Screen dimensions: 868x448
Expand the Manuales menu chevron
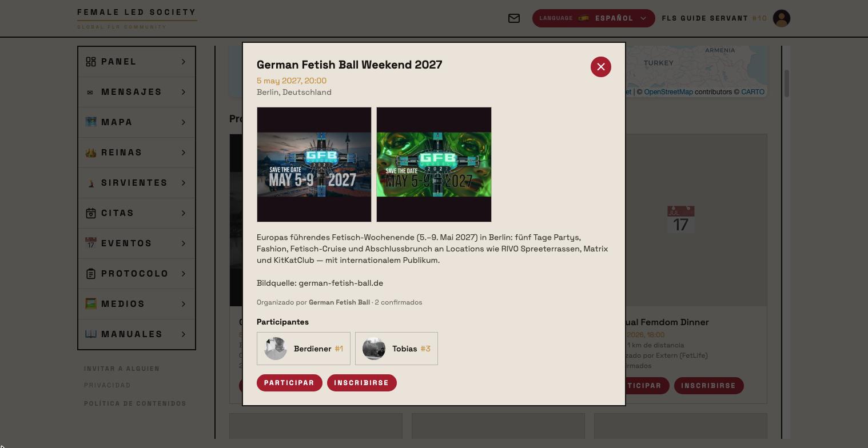(x=184, y=334)
